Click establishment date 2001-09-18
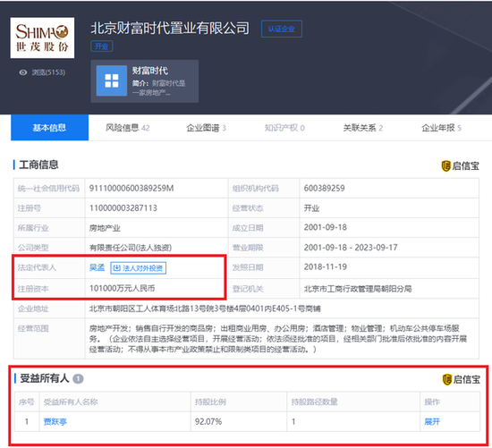This screenshot has height=448, width=492. click(x=326, y=227)
